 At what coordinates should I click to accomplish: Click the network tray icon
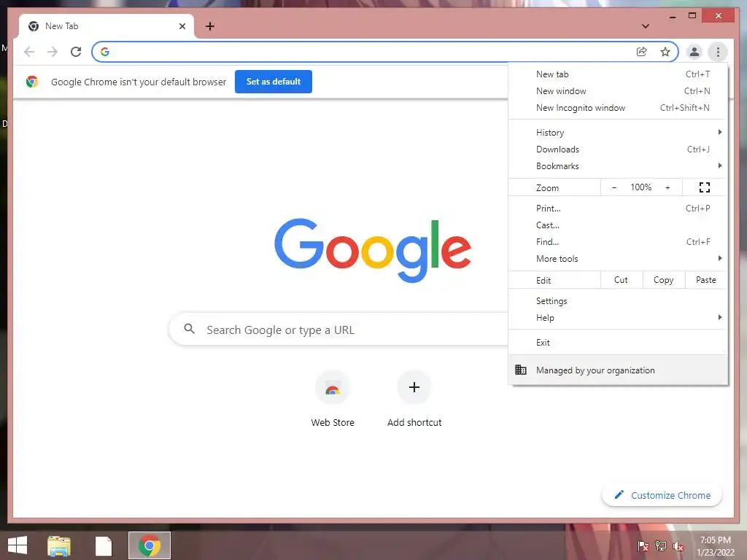point(660,546)
